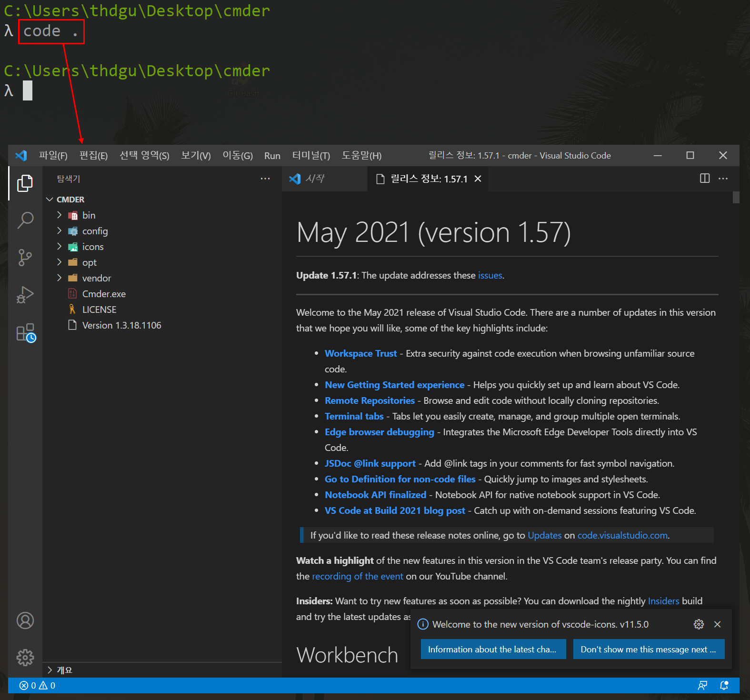Open the recording of the event link
This screenshot has height=700, width=750.
[x=357, y=576]
